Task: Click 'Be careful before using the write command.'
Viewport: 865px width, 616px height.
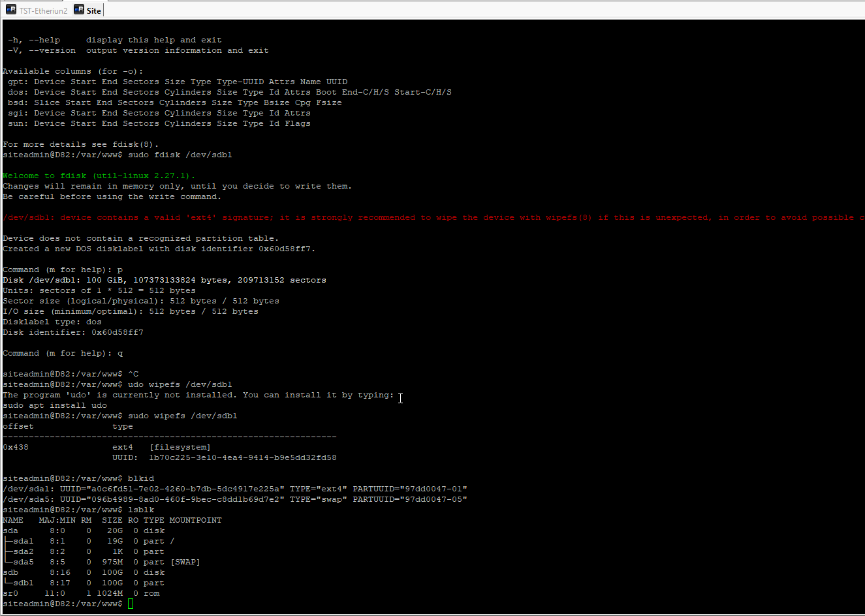Action: 112,196
